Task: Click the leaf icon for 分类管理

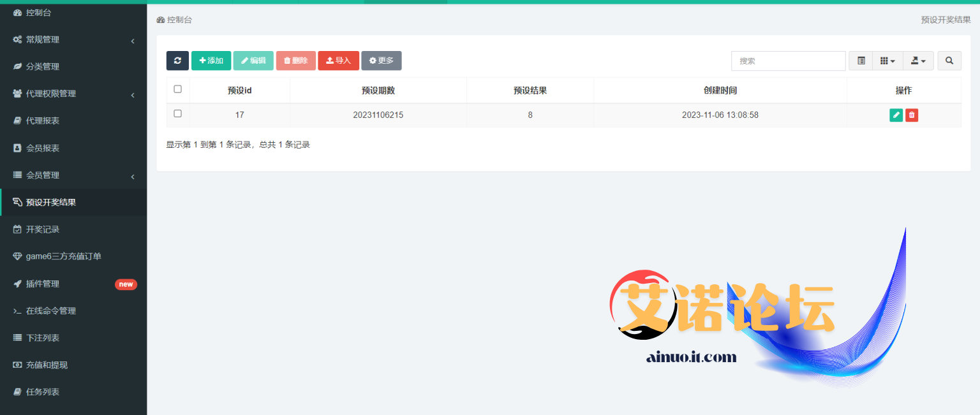Action: point(18,66)
